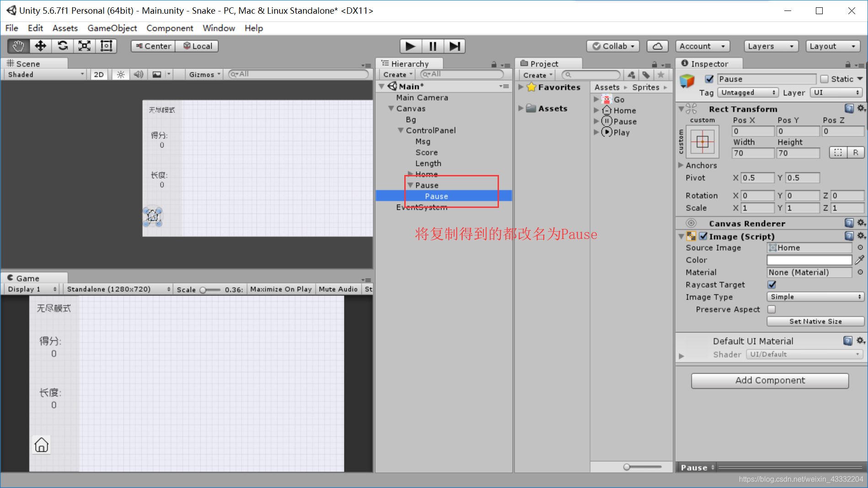Select the Scale tool
This screenshot has width=868, height=488.
(85, 46)
